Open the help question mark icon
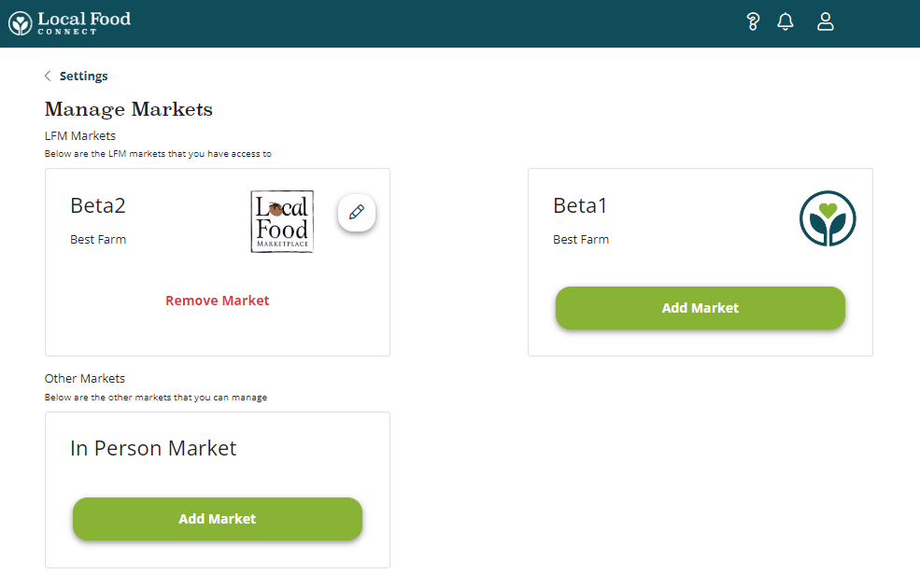920x588 pixels. [x=753, y=21]
